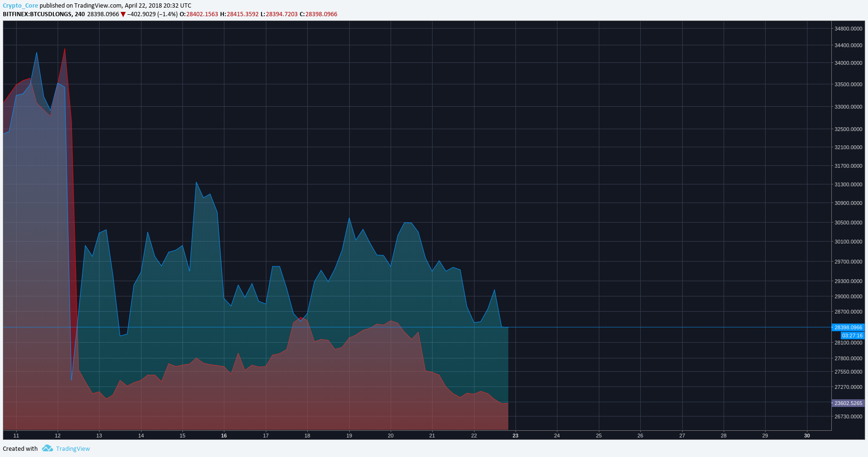The width and height of the screenshot is (868, 457).
Task: Select the open value 28402.1563
Action: coord(202,14)
